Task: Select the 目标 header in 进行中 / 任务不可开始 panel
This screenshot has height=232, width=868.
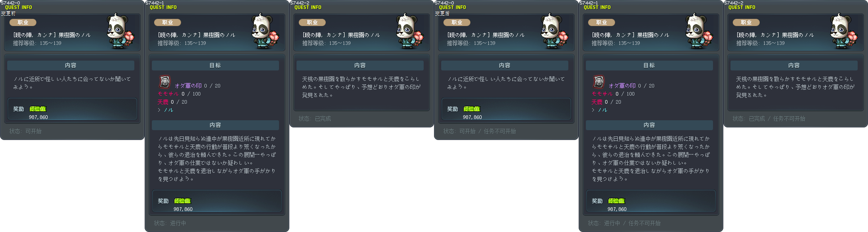Action: click(649, 66)
